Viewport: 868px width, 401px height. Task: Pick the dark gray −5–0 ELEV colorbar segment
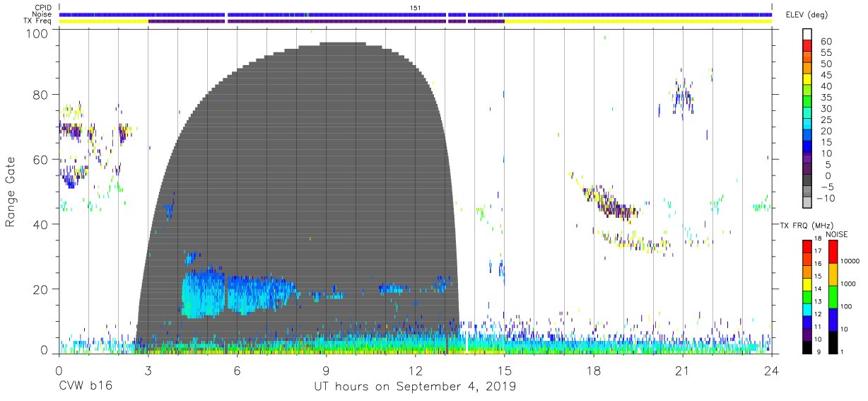(x=807, y=181)
